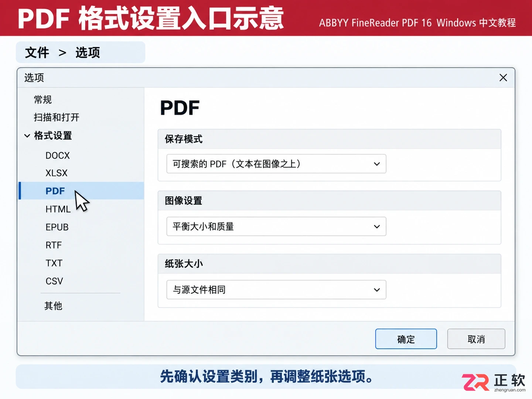Viewport: 532px width, 399px height.
Task: Click the 选项 dialog title text
Action: pos(34,78)
